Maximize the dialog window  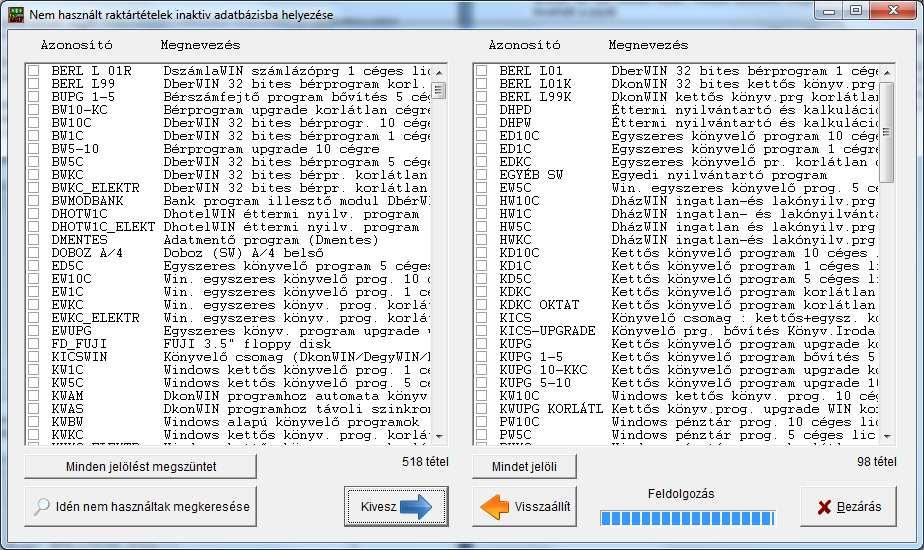click(856, 11)
